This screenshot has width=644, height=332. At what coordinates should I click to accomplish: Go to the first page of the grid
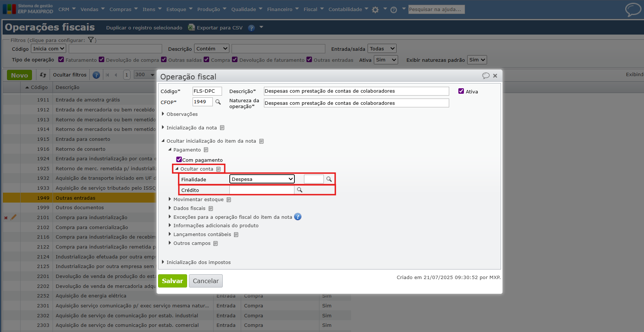coord(107,75)
